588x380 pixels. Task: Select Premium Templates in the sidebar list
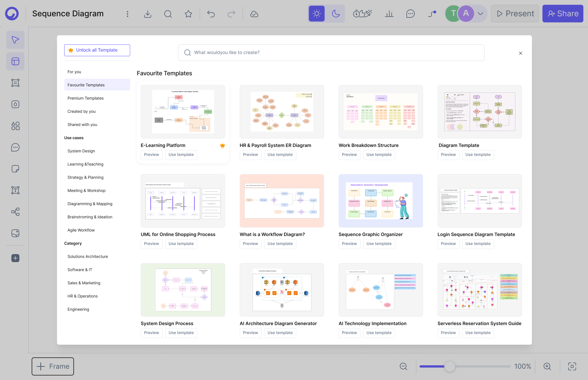[85, 98]
